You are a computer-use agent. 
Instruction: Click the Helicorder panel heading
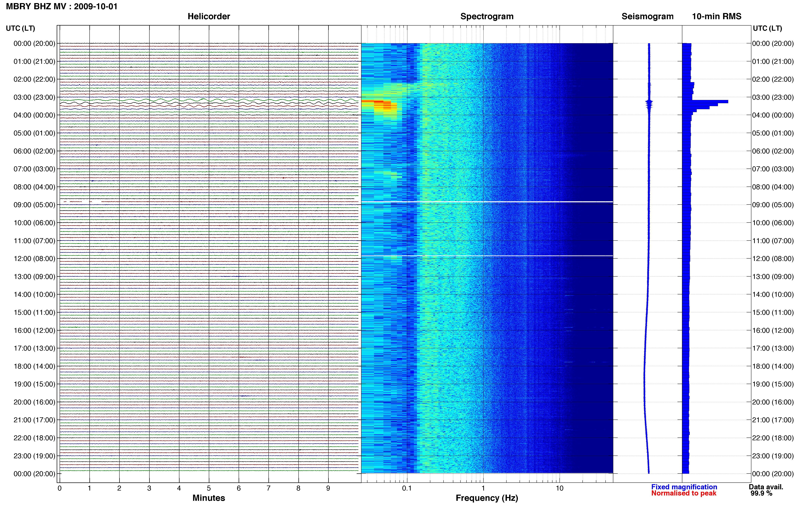pyautogui.click(x=209, y=16)
